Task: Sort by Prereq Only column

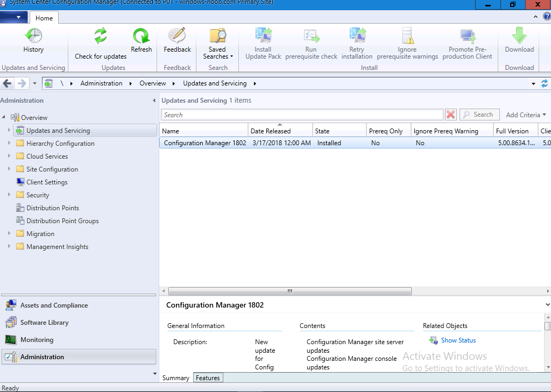Action: (388, 131)
